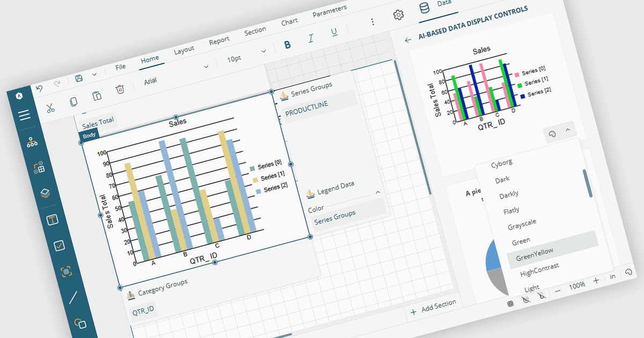Select the CheckBox control tool
This screenshot has height=338, width=644.
click(x=60, y=246)
